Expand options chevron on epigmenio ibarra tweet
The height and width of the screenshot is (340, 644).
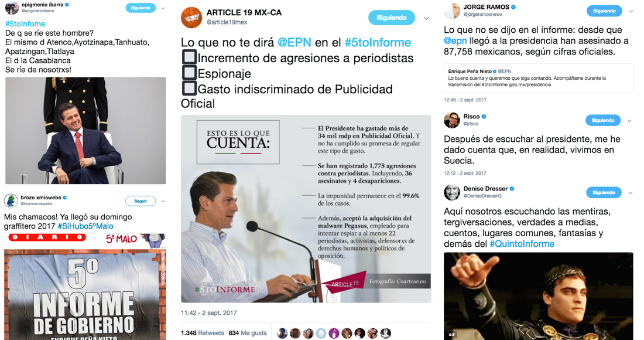click(x=163, y=8)
